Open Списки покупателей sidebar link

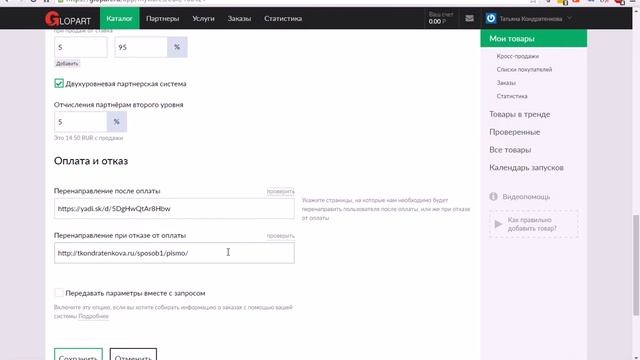[x=524, y=69]
